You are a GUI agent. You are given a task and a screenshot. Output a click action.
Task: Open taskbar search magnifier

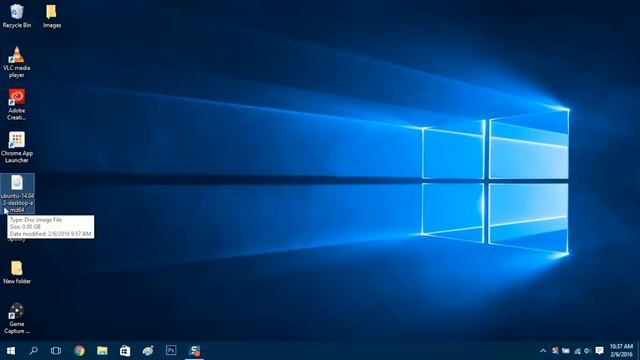tap(33, 351)
